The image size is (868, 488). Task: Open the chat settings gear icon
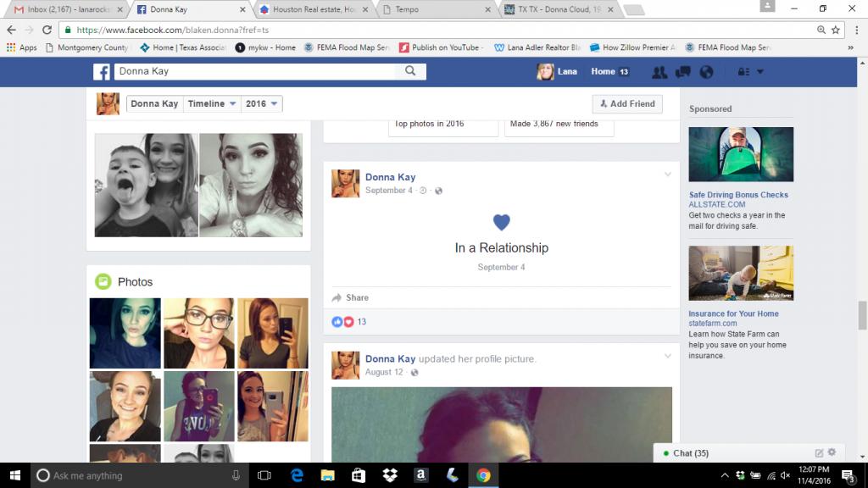click(832, 453)
